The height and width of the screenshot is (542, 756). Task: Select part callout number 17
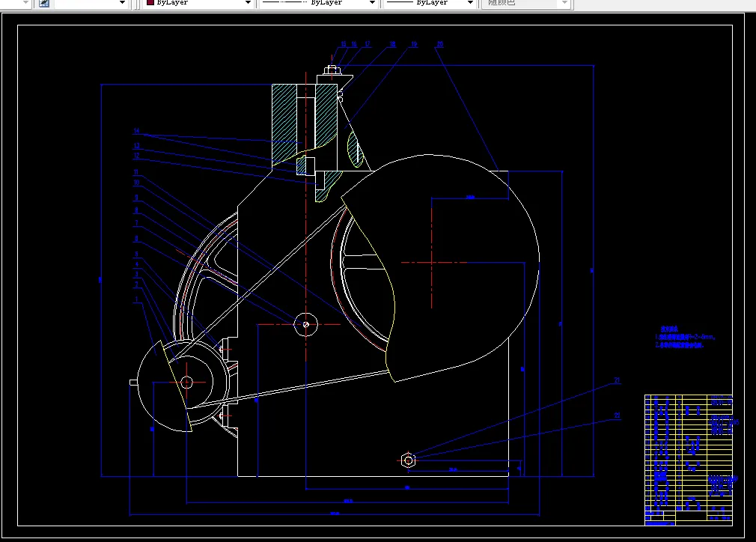[368, 44]
